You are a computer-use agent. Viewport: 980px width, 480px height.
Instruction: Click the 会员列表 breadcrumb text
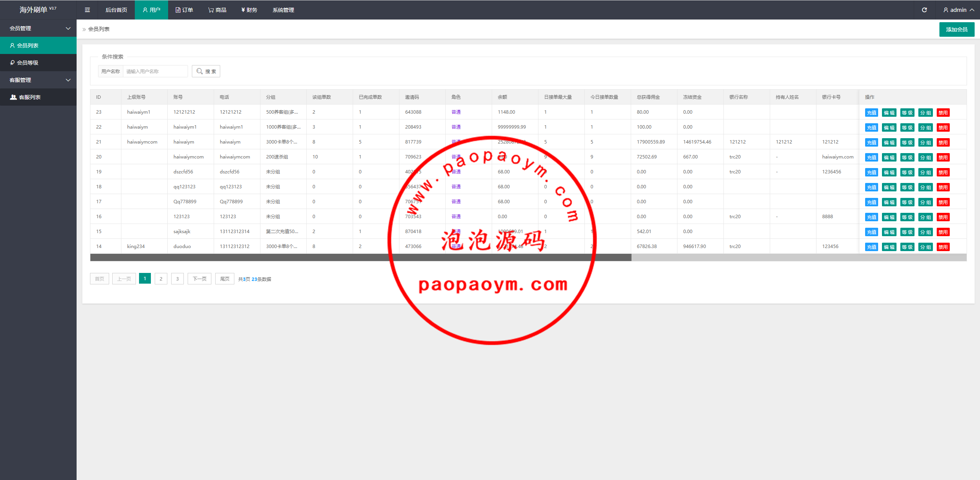99,29
